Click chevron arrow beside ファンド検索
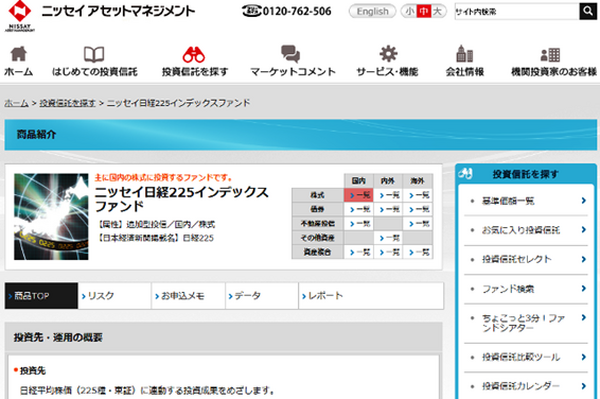The width and height of the screenshot is (600, 399). (584, 288)
